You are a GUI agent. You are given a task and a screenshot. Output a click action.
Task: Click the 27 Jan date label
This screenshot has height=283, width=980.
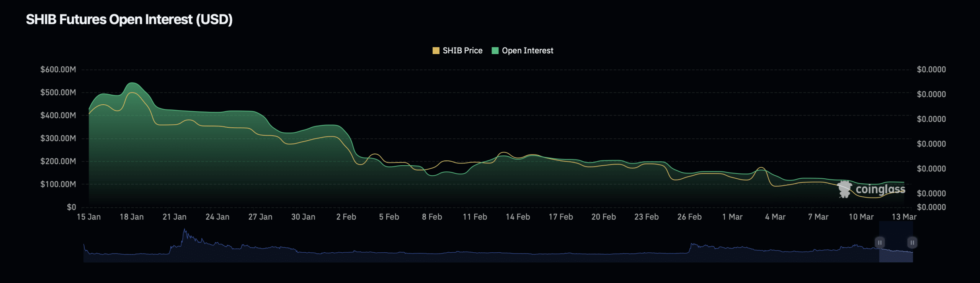pos(260,217)
